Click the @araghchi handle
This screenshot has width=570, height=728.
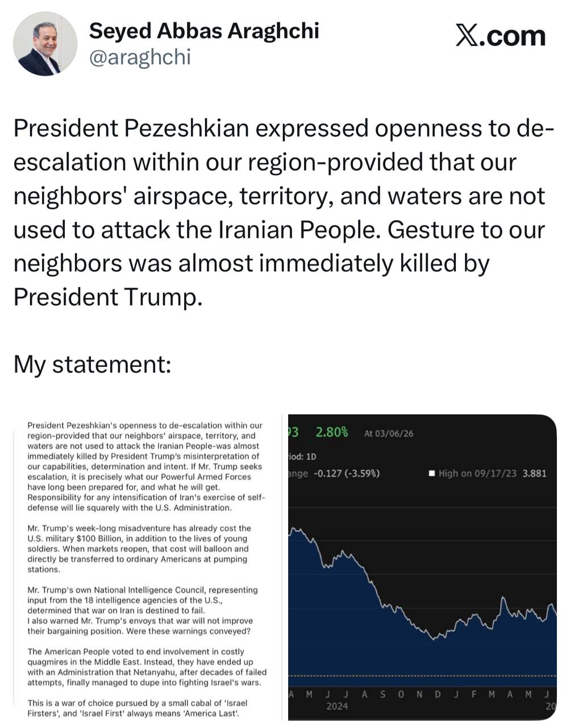tap(140, 57)
